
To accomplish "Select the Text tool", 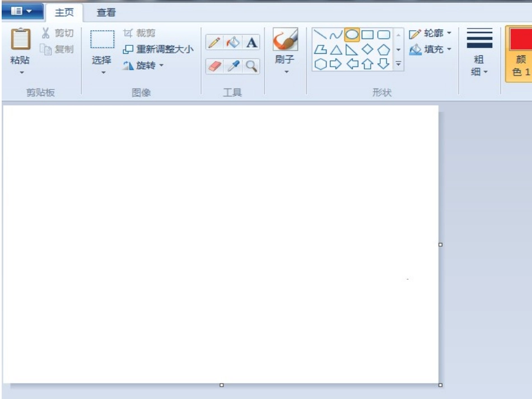I will [251, 43].
